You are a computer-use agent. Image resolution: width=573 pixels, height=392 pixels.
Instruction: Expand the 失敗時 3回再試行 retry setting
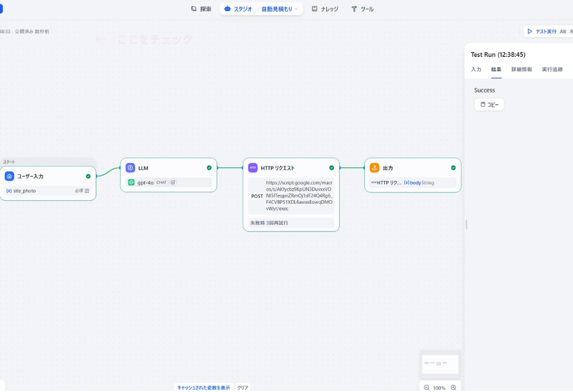291,223
